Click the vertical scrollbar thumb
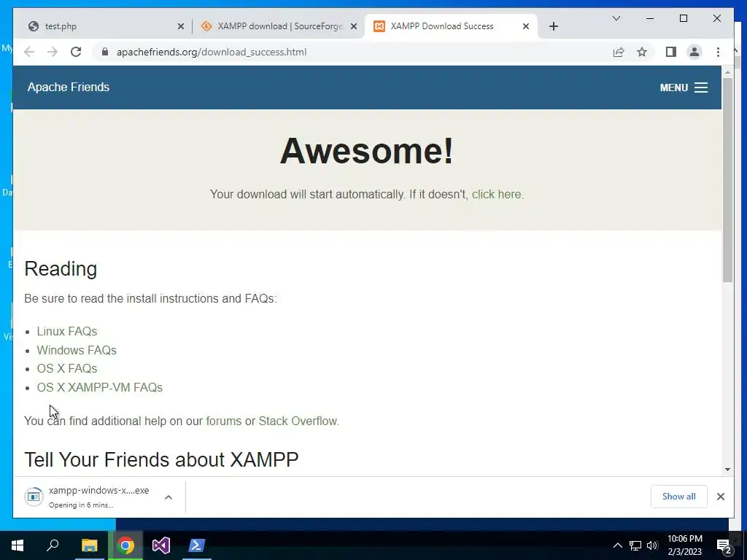Viewport: 747px width, 560px height. point(727,180)
